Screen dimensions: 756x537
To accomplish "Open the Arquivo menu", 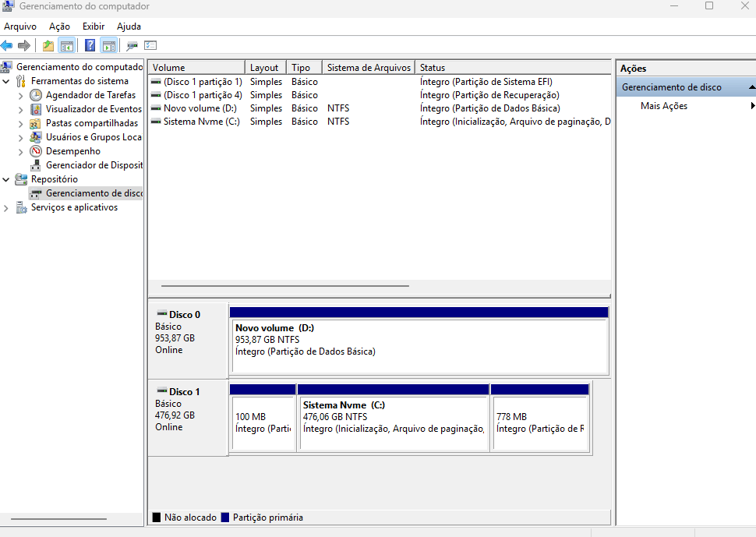I will 20,26.
